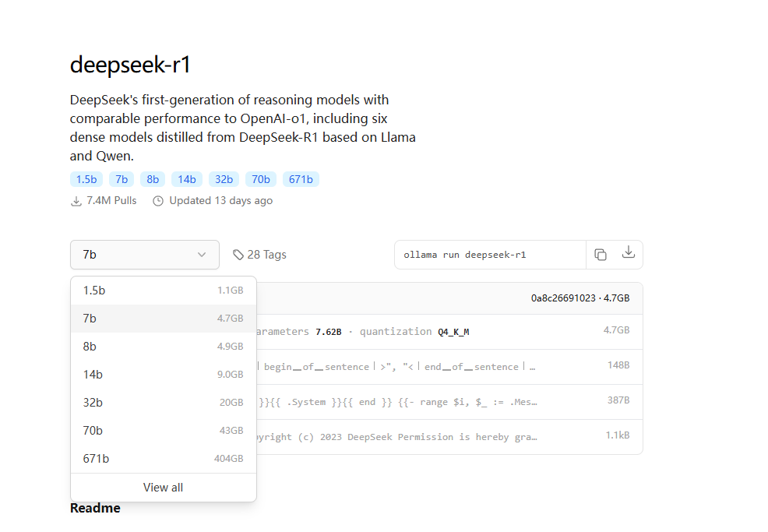The height and width of the screenshot is (532, 768).
Task: Click the ollama run deepseek-r1 command field
Action: click(x=489, y=255)
